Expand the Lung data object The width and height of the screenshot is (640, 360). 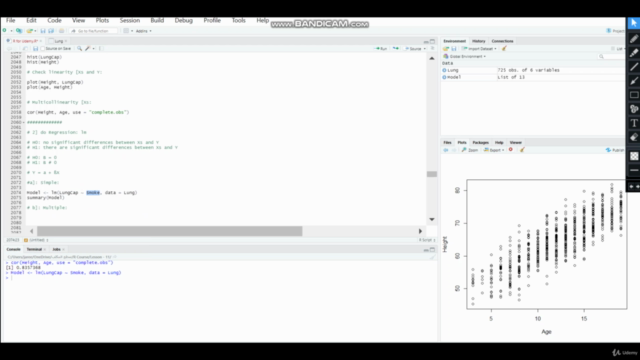click(x=444, y=70)
